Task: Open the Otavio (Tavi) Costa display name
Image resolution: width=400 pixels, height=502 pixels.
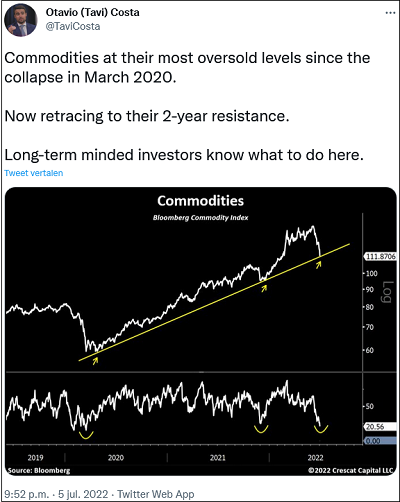Action: click(x=93, y=12)
